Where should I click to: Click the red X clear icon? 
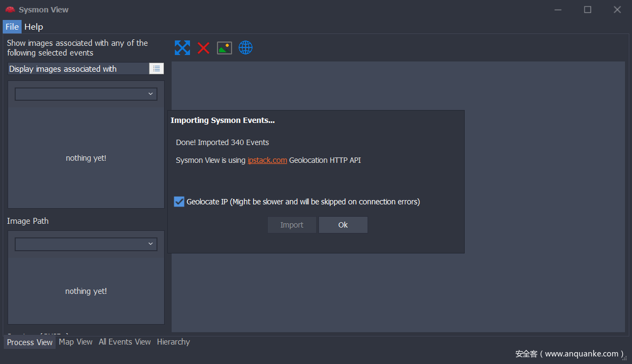click(203, 48)
